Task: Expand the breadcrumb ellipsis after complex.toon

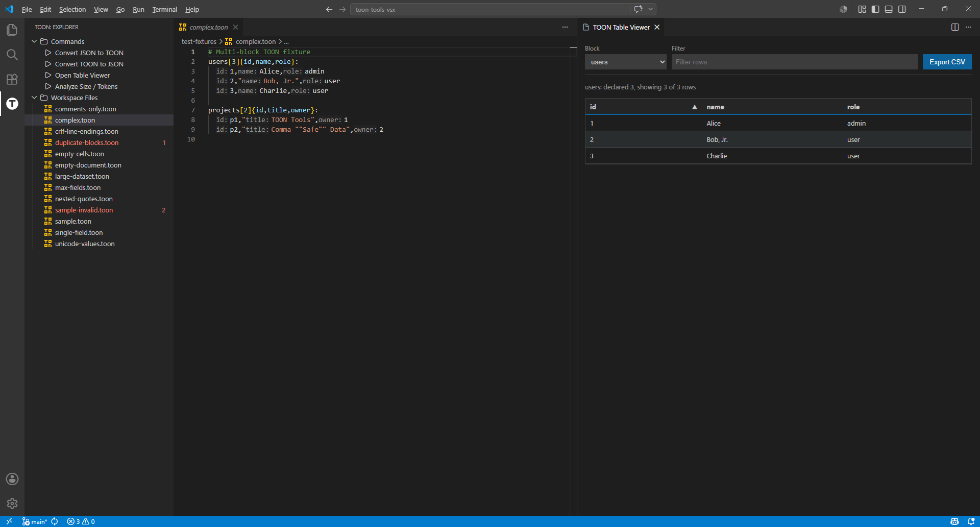Action: click(286, 42)
